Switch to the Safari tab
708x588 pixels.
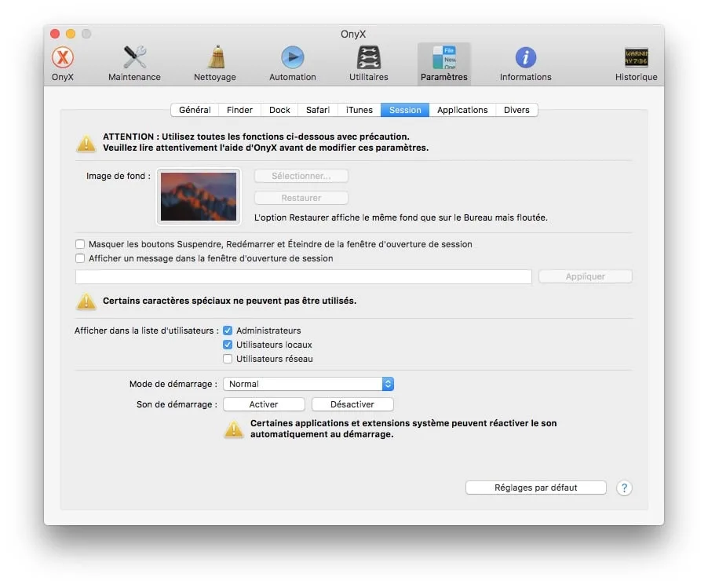click(x=318, y=110)
